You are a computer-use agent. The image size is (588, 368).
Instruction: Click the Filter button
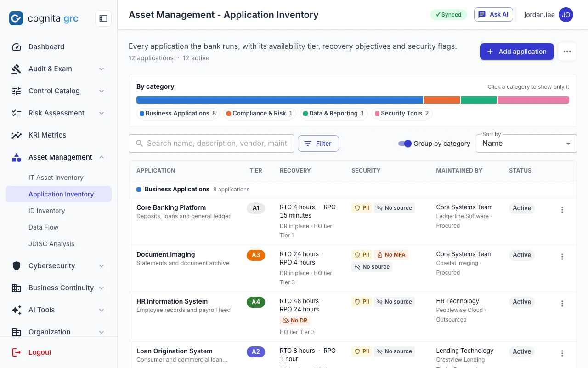tap(318, 144)
